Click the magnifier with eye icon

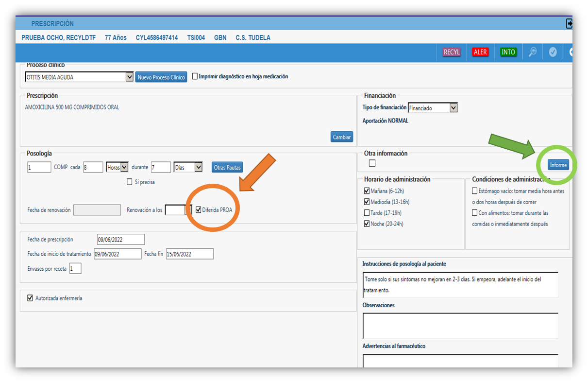(x=533, y=52)
